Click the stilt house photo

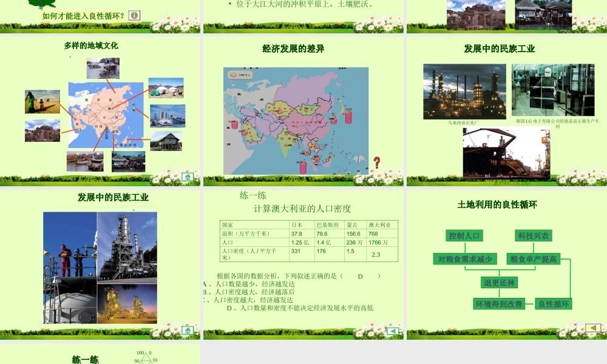166,141
